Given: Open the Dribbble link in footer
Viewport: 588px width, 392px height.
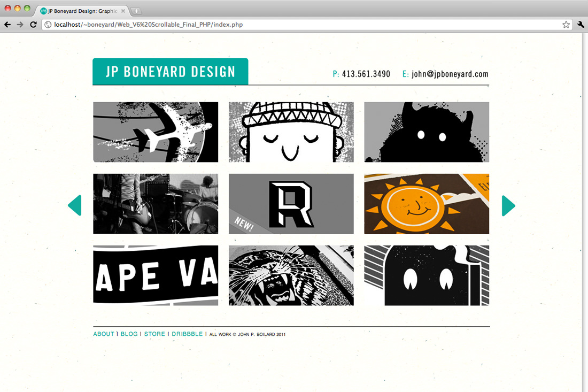Looking at the screenshot, I should tap(187, 334).
